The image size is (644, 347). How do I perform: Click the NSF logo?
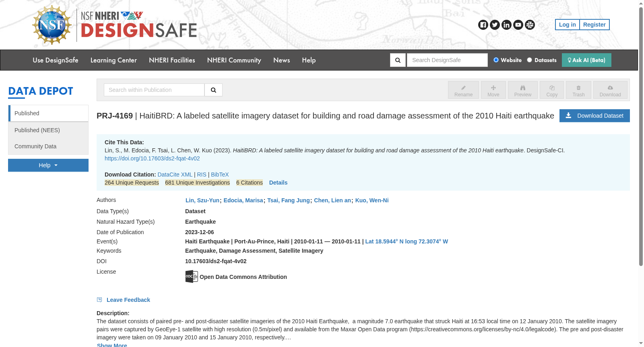point(52,25)
